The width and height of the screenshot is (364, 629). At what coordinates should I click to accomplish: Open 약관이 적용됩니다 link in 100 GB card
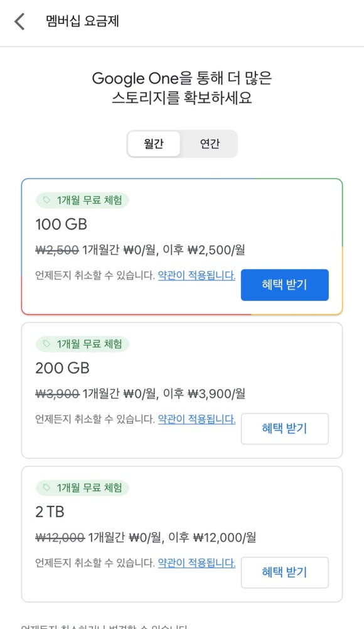tap(196, 276)
